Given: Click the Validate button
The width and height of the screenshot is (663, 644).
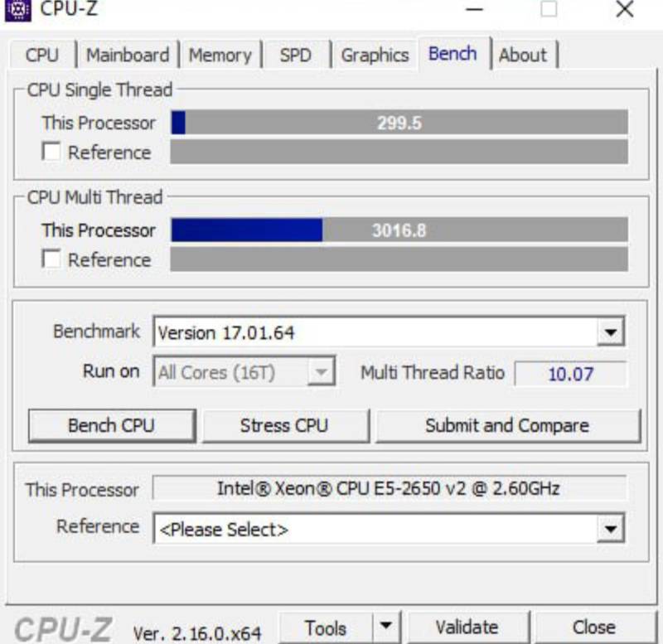Looking at the screenshot, I should tap(467, 627).
